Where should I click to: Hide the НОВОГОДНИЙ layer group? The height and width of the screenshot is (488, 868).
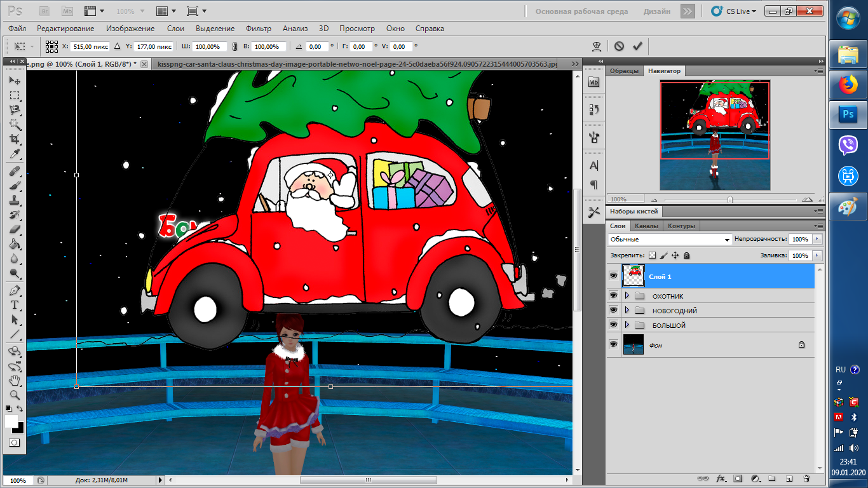pos(613,311)
